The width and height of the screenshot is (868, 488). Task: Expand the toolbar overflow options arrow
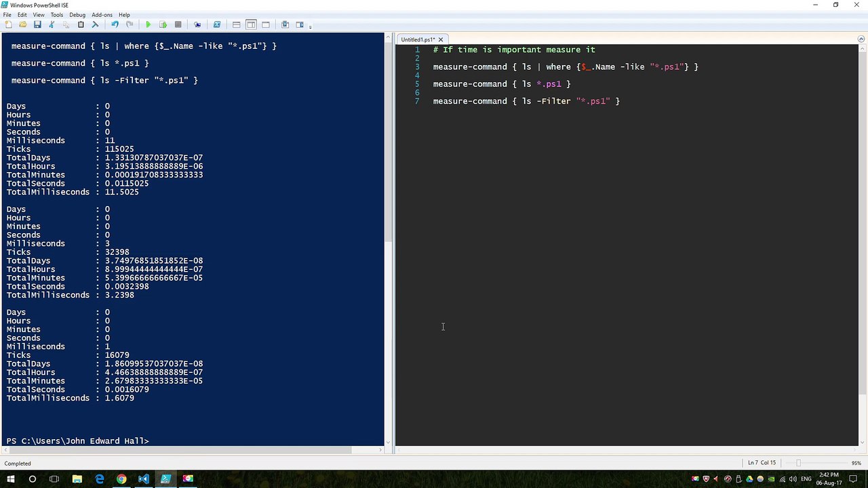tap(311, 26)
